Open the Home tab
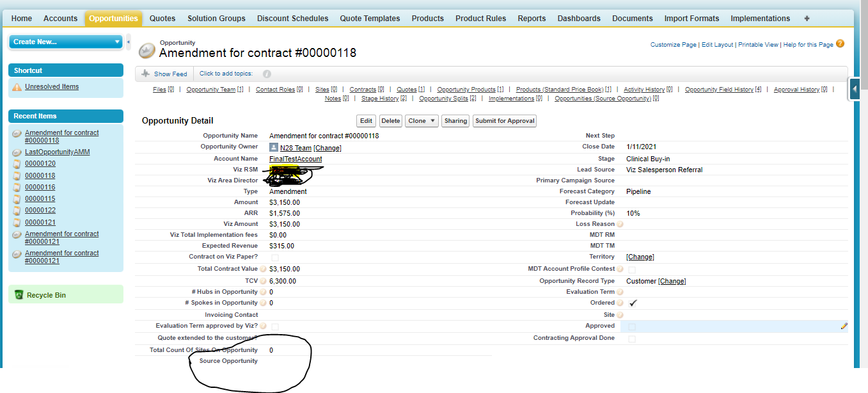This screenshot has height=393, width=868. point(22,19)
